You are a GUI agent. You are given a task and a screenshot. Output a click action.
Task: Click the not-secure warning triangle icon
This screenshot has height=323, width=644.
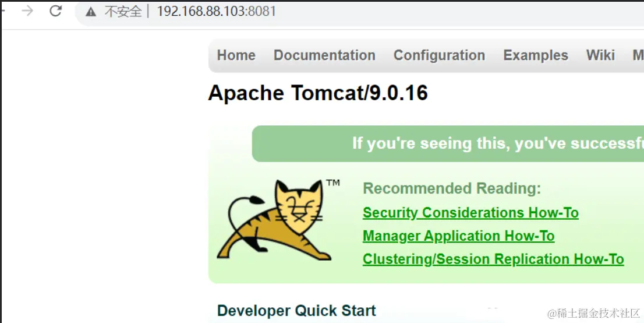(x=91, y=12)
